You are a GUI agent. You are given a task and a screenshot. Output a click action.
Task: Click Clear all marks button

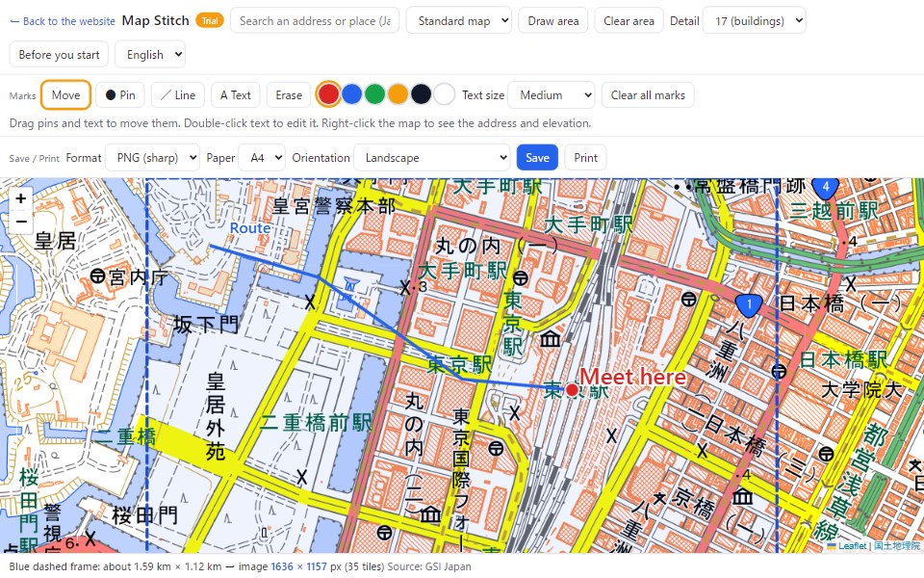[648, 95]
